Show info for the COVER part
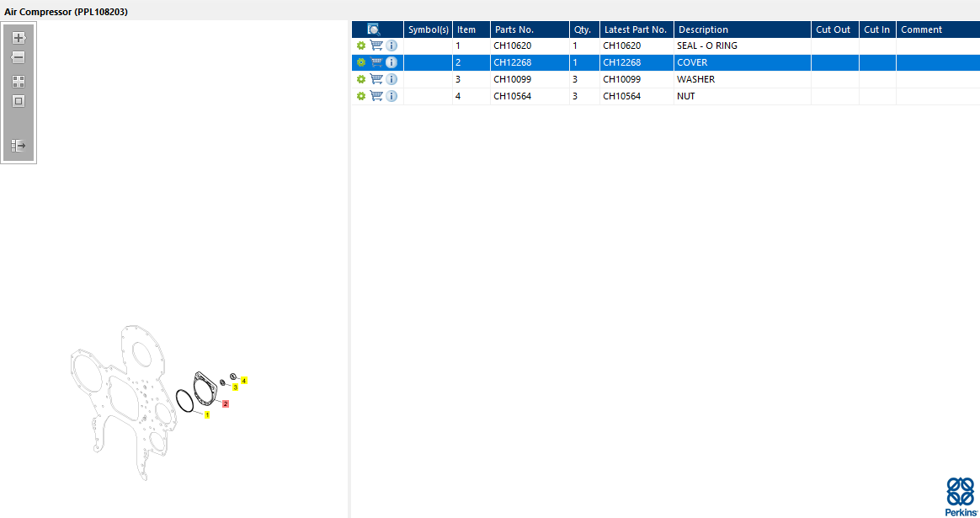 (391, 62)
